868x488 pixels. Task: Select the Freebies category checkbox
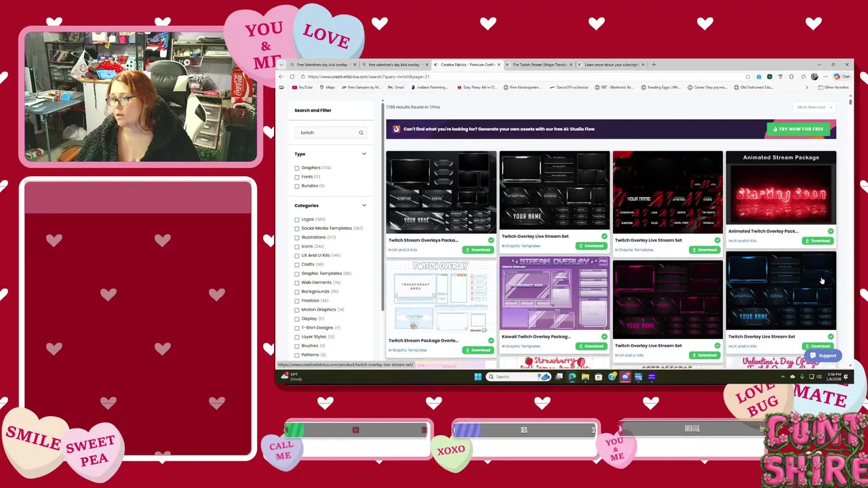pos(297,301)
